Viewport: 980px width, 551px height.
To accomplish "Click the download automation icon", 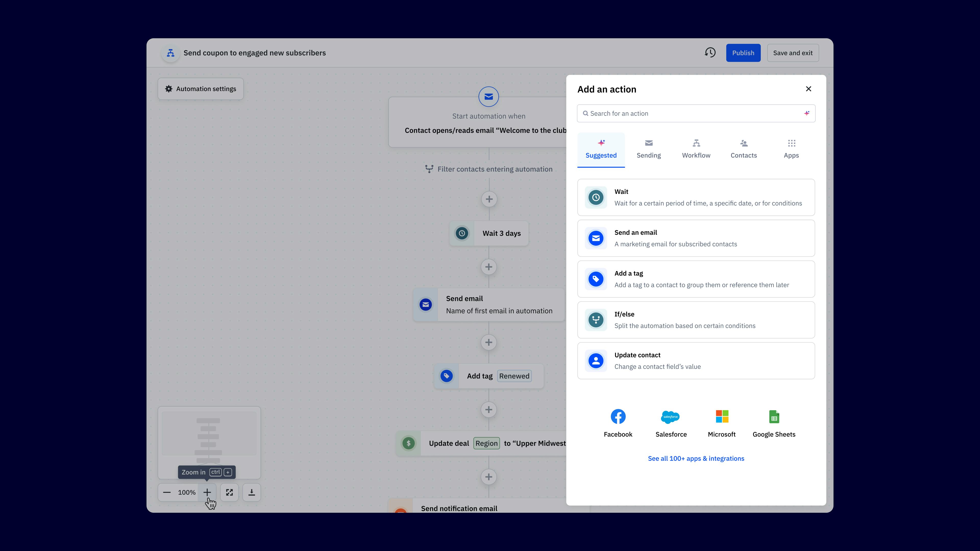I will pos(251,492).
